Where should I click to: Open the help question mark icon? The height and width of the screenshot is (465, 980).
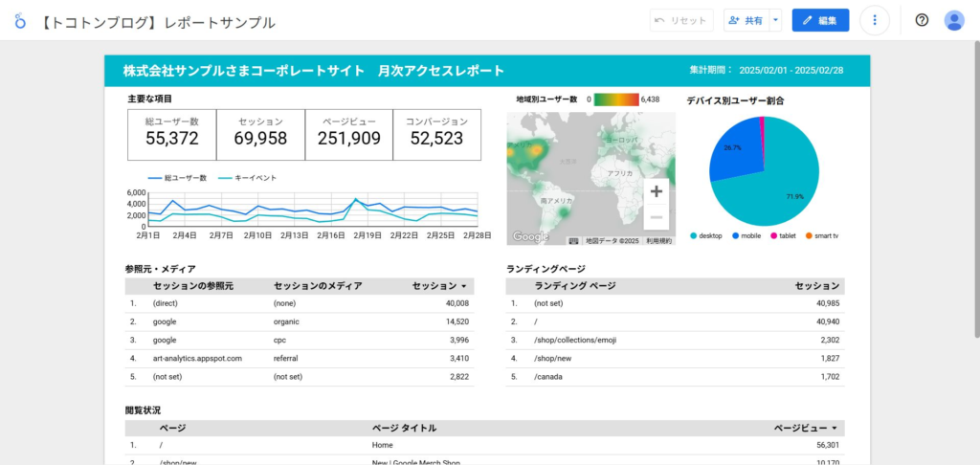pyautogui.click(x=922, y=20)
